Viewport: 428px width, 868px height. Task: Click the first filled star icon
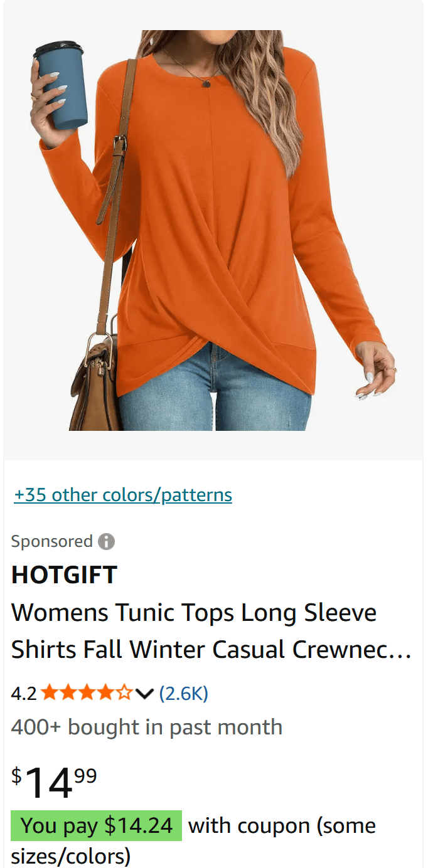pos(50,694)
